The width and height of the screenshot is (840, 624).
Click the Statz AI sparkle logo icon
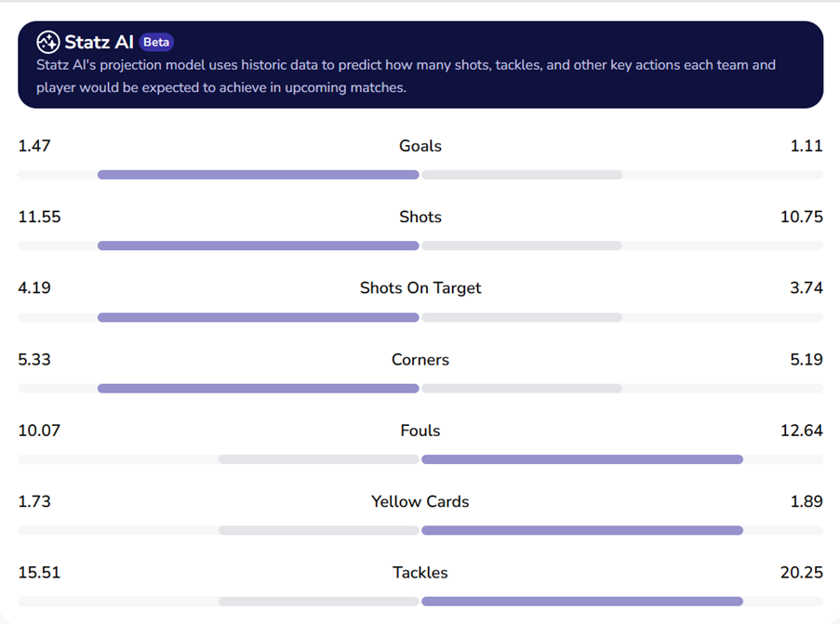pyautogui.click(x=48, y=42)
